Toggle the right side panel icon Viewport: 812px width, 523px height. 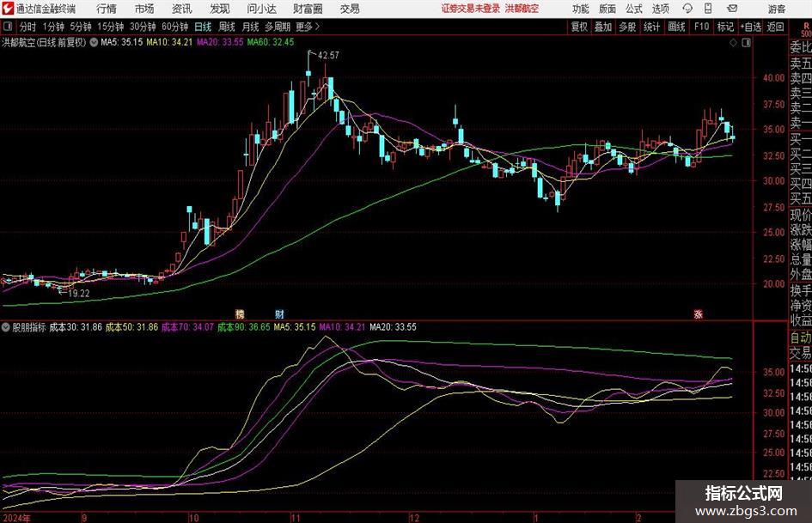click(746, 43)
